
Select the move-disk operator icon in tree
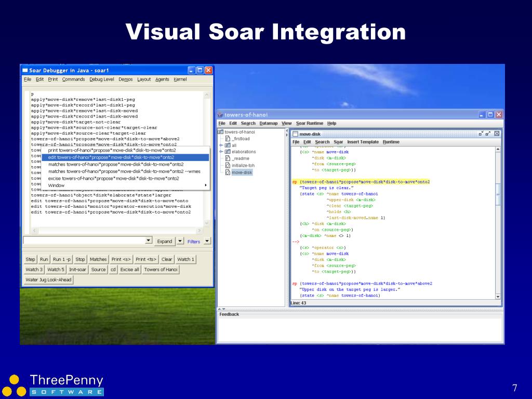coord(228,172)
